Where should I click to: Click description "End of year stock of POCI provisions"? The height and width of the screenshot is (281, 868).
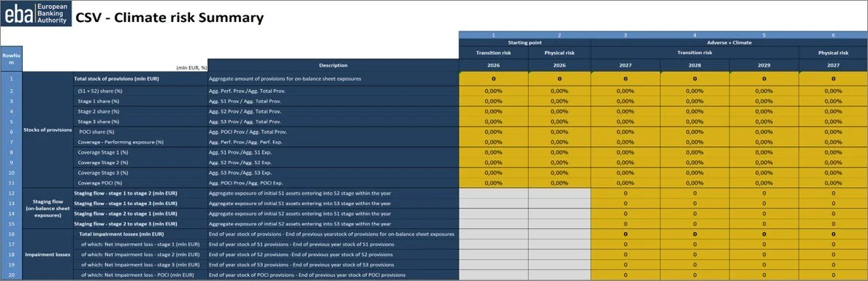308,275
